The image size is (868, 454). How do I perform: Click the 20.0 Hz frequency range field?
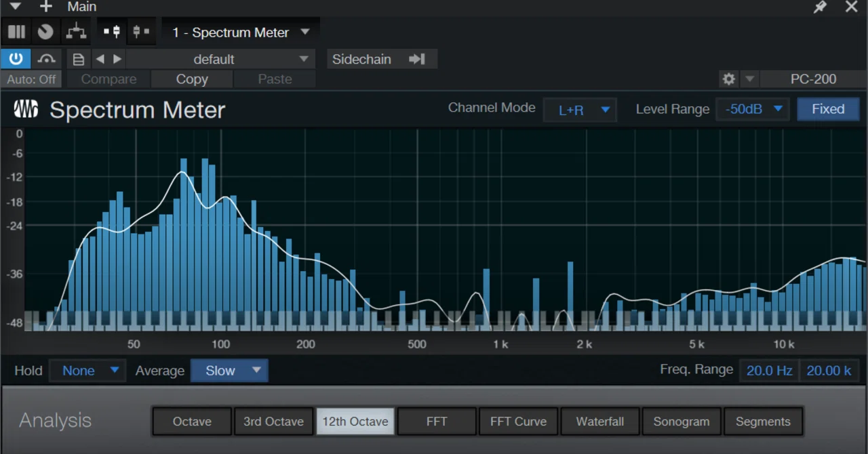coord(769,371)
